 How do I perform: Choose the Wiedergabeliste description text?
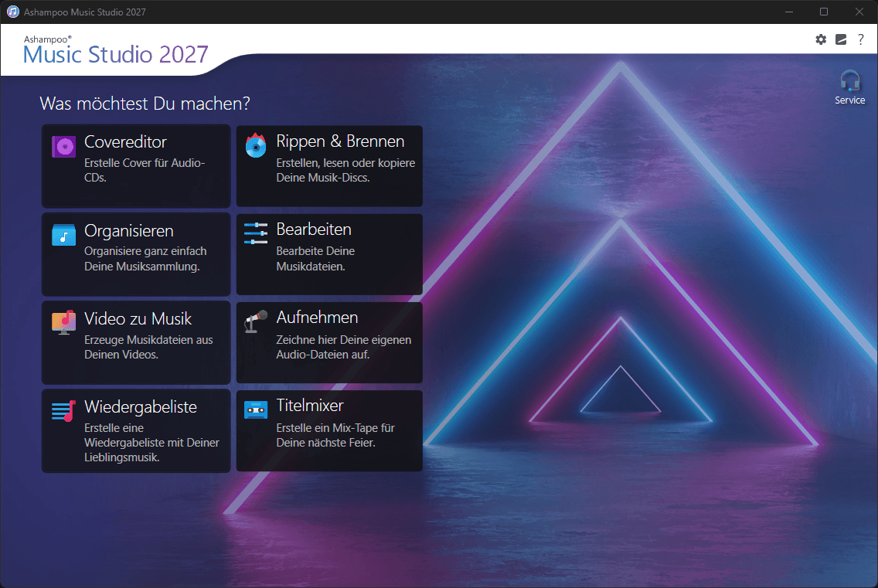151,443
